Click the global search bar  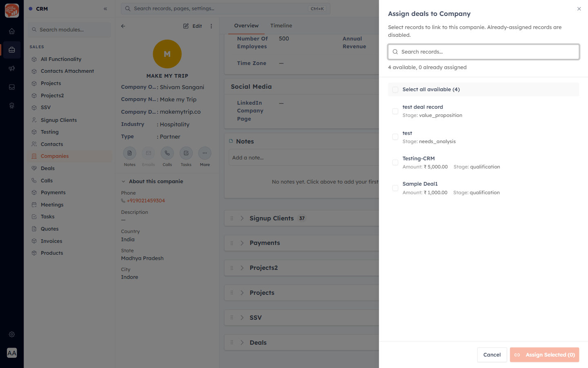225,9
